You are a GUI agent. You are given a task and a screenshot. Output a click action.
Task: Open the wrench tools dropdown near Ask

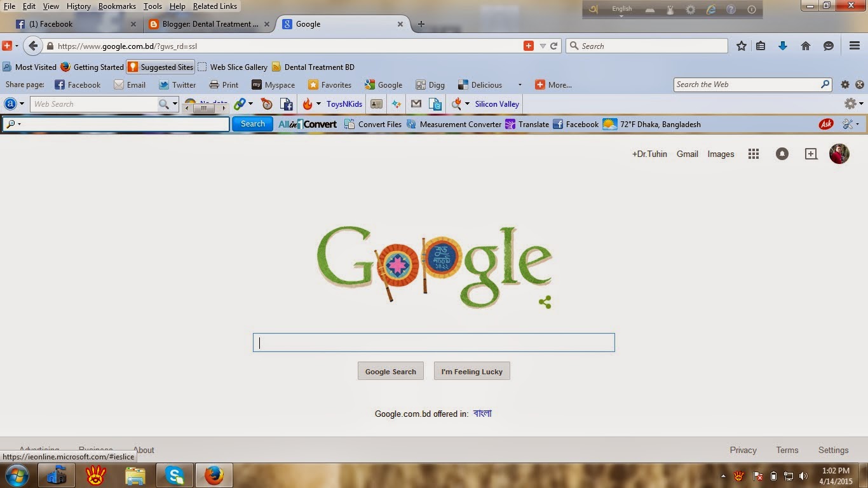851,124
